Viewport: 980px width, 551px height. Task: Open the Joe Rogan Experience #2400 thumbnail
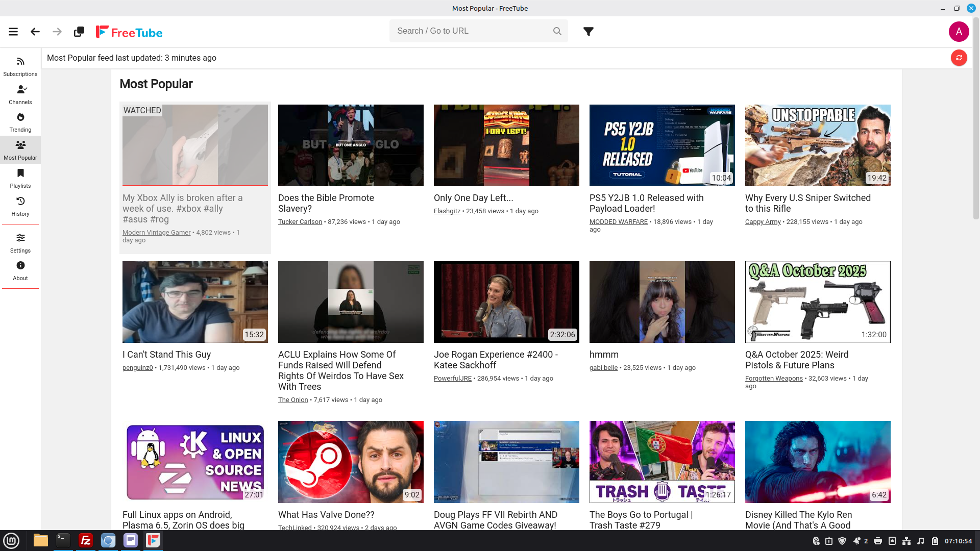pos(506,302)
